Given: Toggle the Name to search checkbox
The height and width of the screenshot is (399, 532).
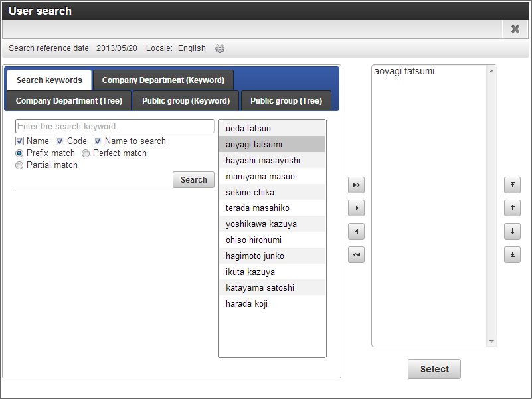Looking at the screenshot, I should (98, 141).
